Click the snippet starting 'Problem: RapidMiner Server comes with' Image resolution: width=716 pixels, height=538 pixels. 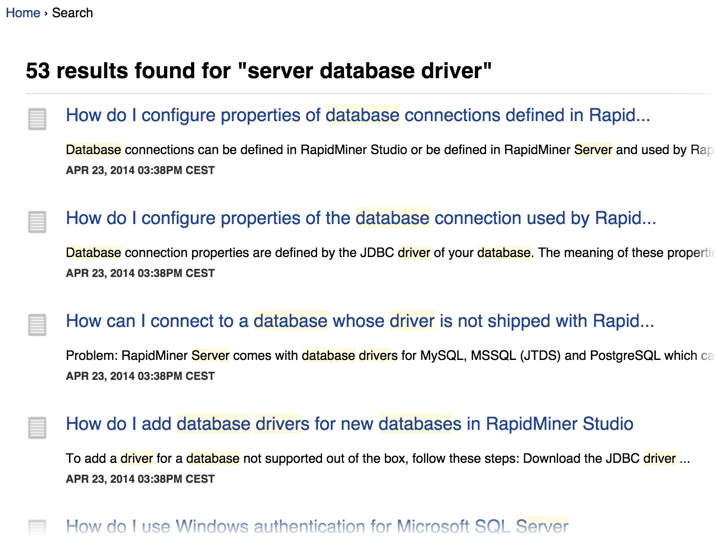coord(390,356)
